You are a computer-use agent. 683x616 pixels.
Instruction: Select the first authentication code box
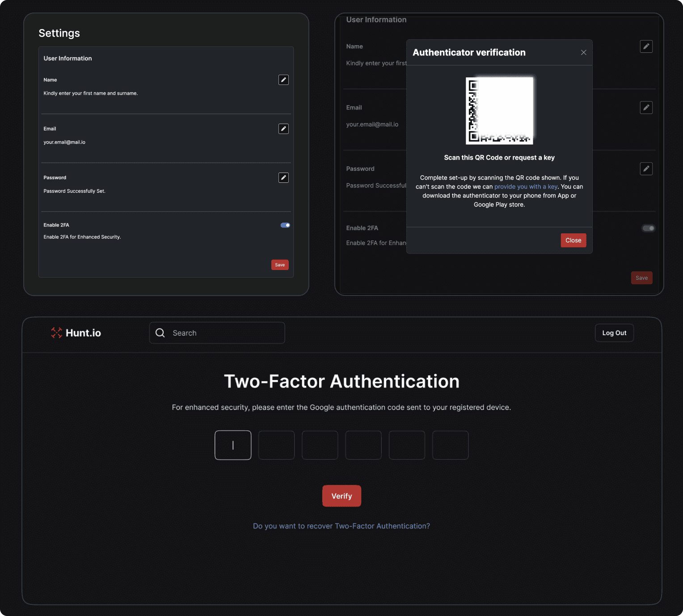tap(233, 445)
